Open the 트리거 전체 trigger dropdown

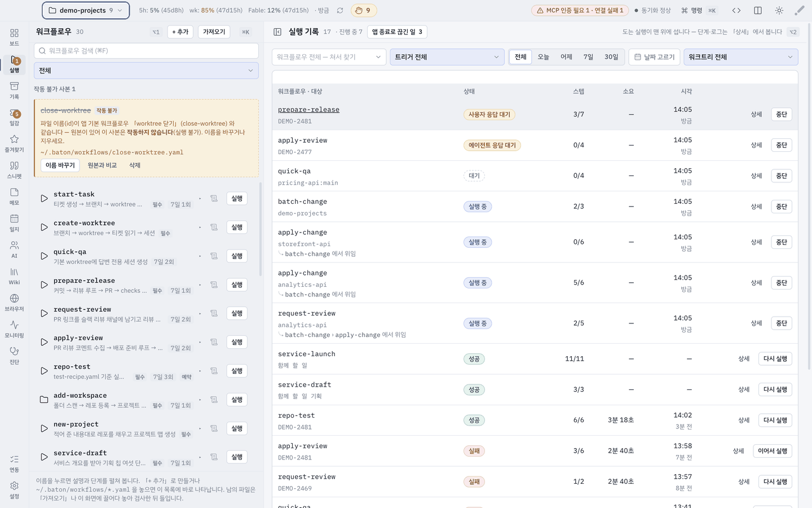(x=447, y=57)
